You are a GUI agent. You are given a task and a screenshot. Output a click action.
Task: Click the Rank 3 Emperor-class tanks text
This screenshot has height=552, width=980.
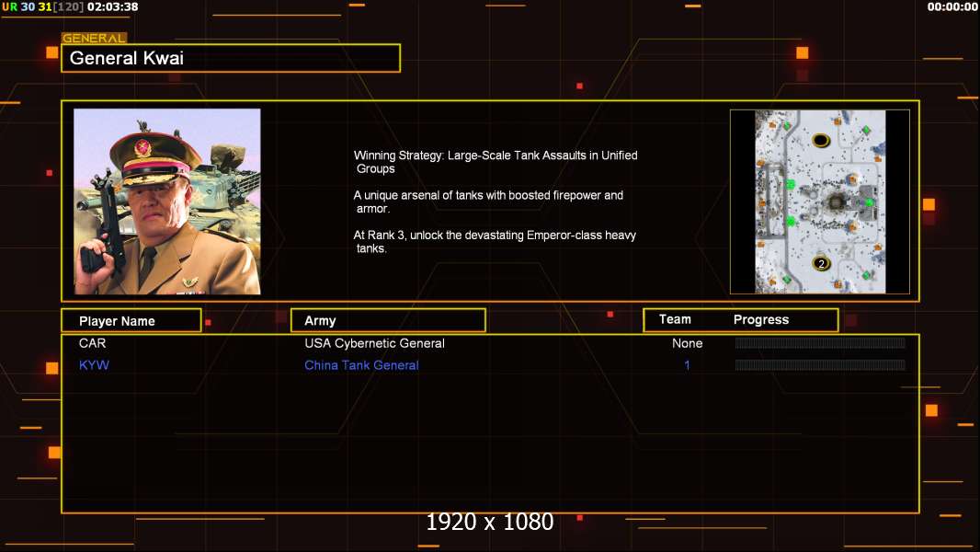pos(495,241)
